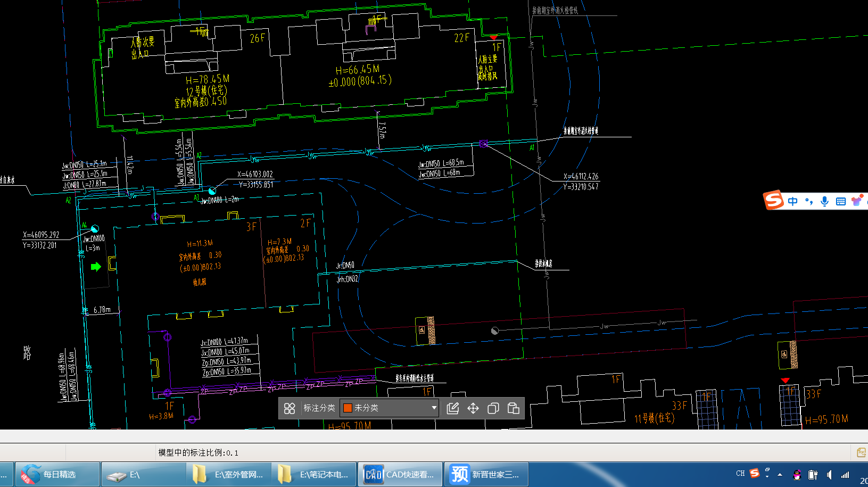Click the H=7.3M orange height text
This screenshot has width=868, height=487.
tap(279, 242)
